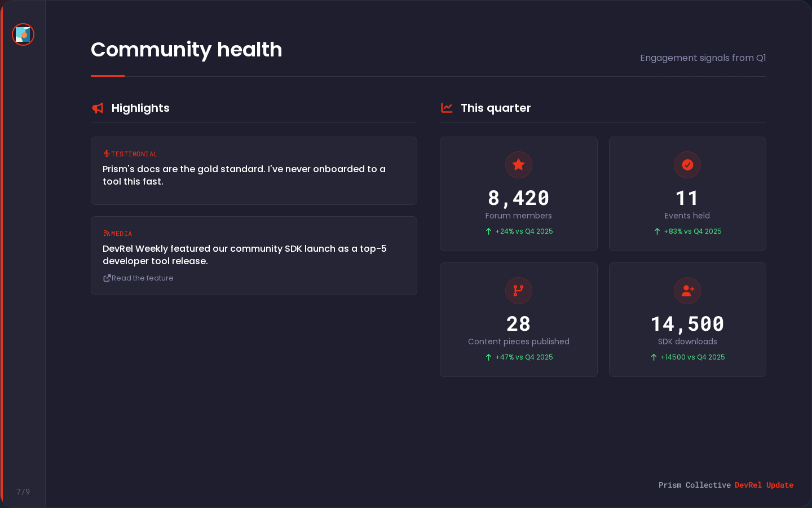Select the RSS feed icon next to MEDIA
The image size is (812, 508).
(106, 233)
